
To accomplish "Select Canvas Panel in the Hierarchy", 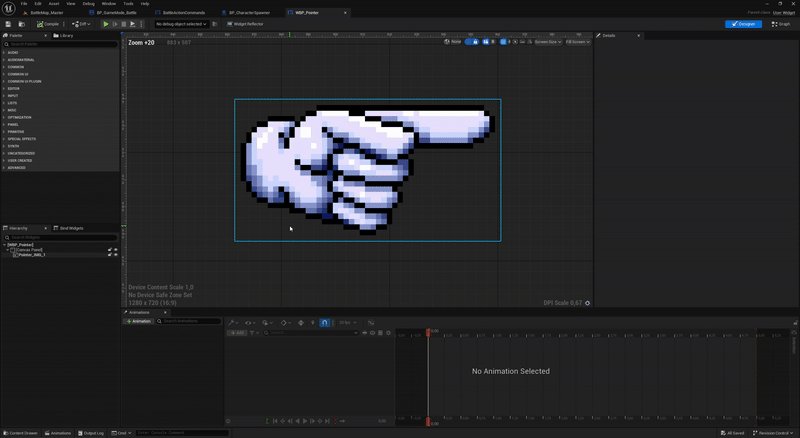I will pos(29,250).
